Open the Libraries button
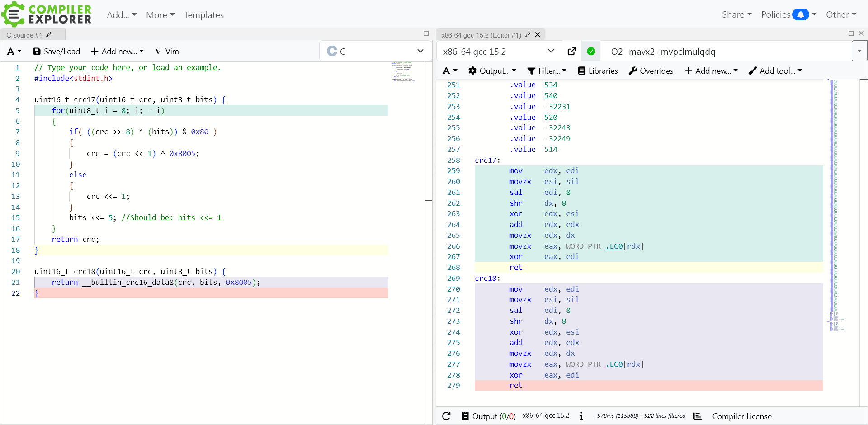Screen dimensions: 868x425 598,71
